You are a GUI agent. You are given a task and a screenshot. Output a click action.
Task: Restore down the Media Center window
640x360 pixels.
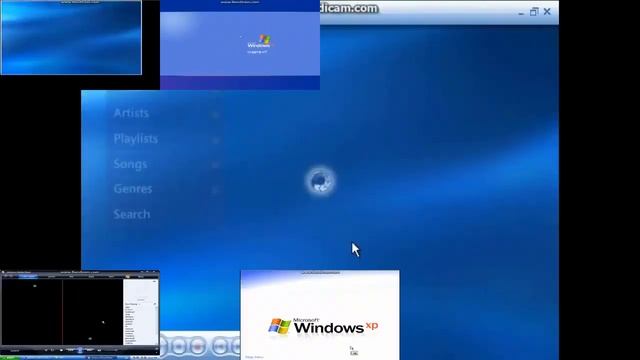pyautogui.click(x=534, y=12)
